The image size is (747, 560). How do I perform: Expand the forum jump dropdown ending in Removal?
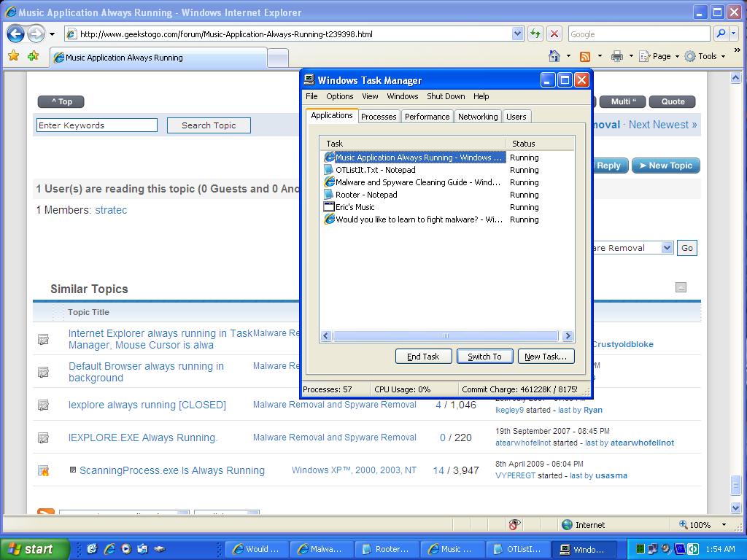667,248
